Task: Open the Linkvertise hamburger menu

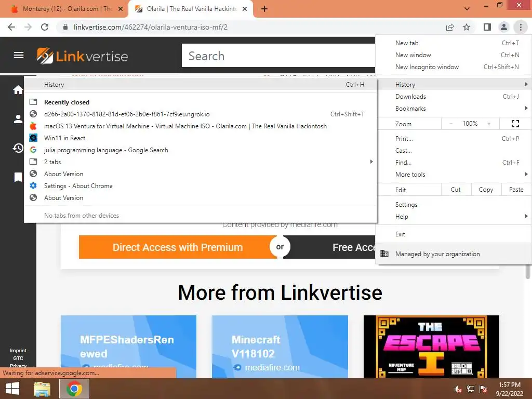Action: [x=19, y=55]
